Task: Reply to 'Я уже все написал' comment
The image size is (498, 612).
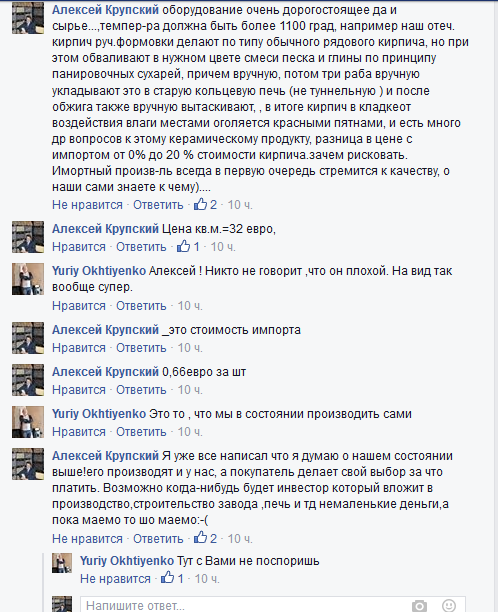Action: coord(158,539)
